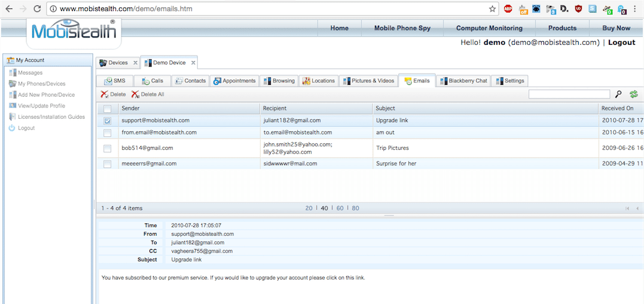Set page size to 60 items
644x304 pixels.
(x=340, y=208)
